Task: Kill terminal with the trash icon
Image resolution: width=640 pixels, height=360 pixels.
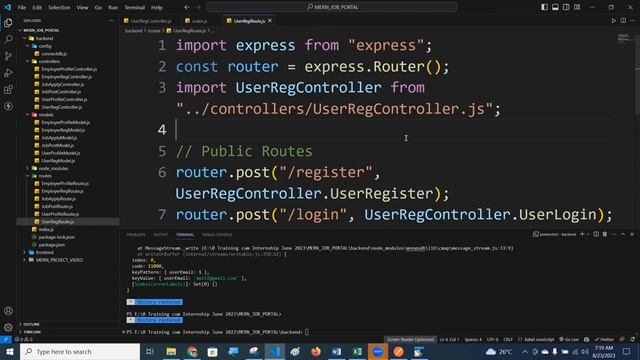Action: click(605, 234)
